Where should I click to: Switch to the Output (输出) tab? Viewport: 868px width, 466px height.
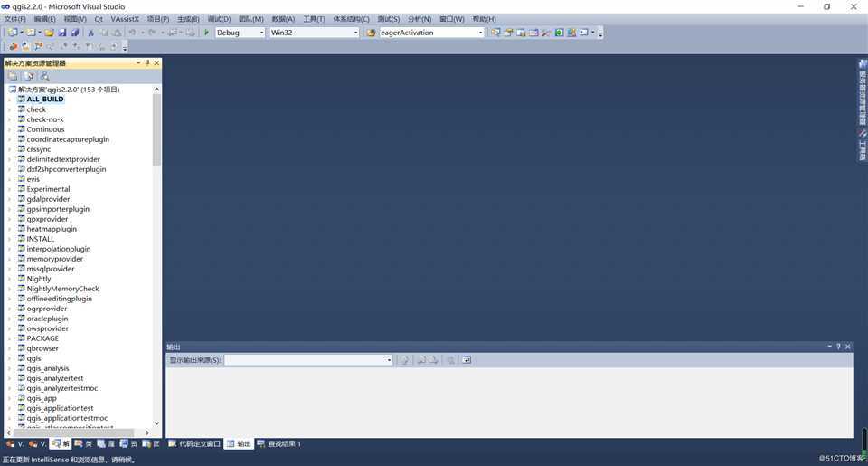tap(239, 444)
